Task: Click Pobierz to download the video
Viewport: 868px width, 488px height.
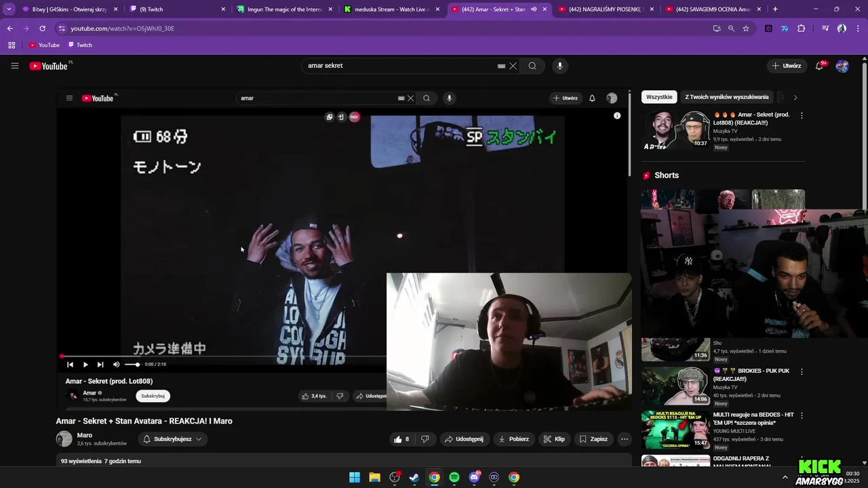Action: pyautogui.click(x=513, y=439)
